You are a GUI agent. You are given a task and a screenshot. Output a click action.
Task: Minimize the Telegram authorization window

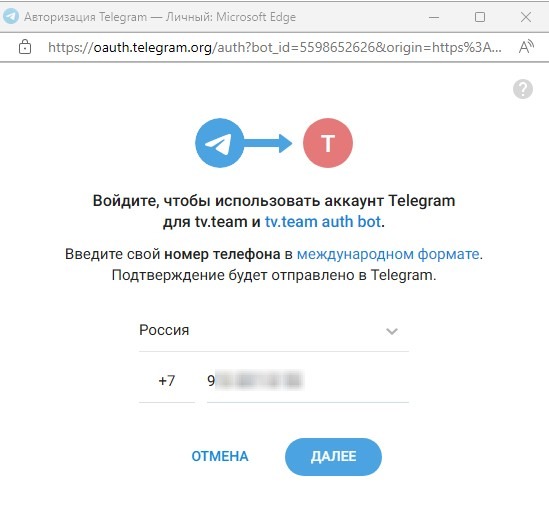(x=434, y=17)
